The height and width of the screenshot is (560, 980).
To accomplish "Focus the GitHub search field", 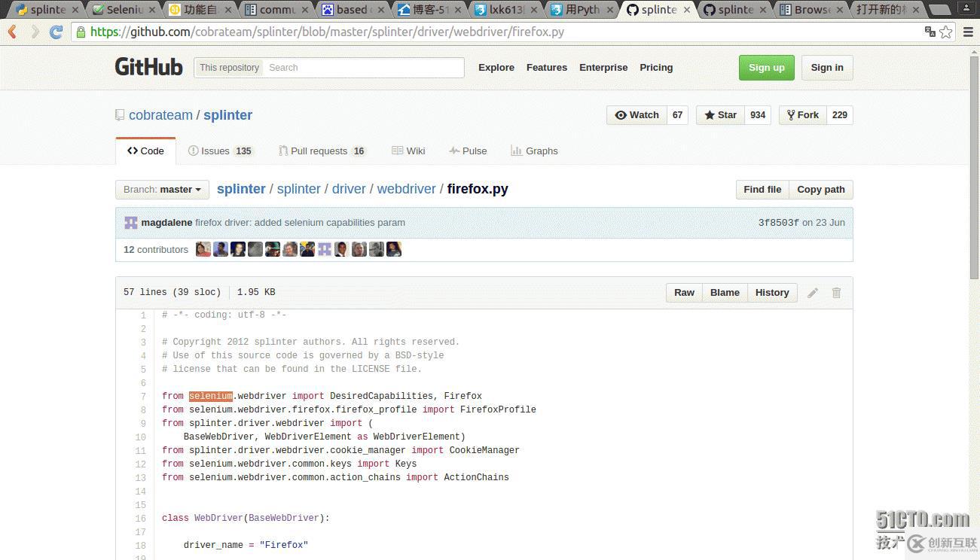I will 364,68.
